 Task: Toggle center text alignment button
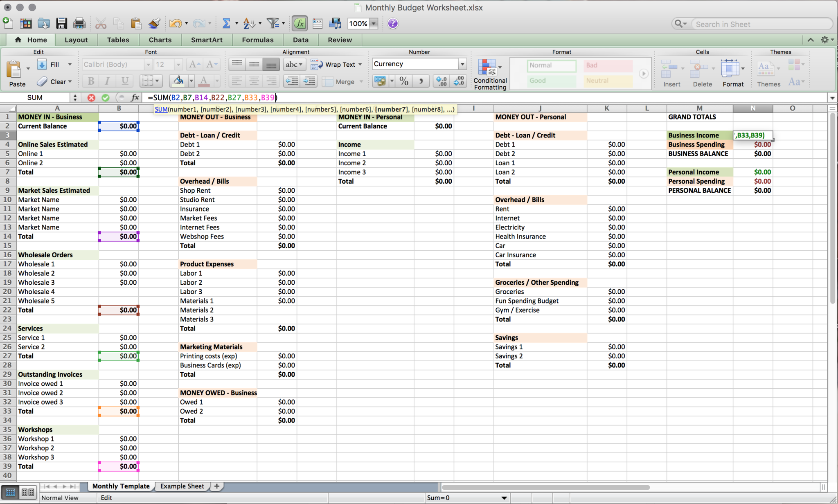point(254,81)
